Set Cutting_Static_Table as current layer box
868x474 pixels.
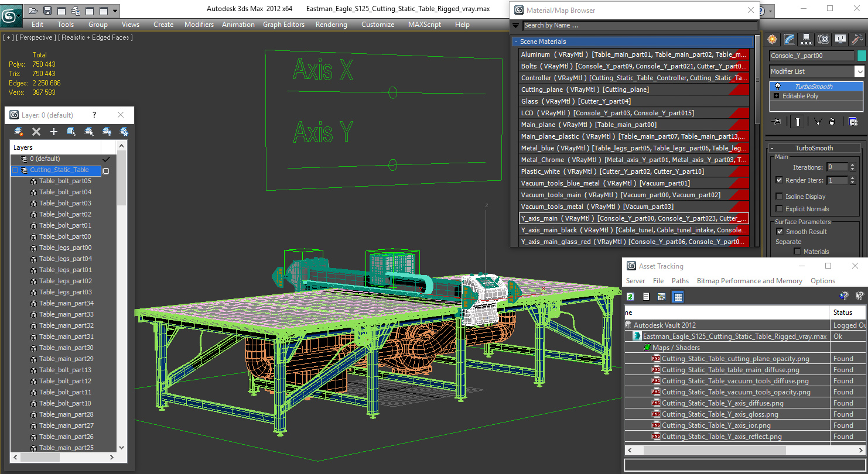[x=106, y=171]
